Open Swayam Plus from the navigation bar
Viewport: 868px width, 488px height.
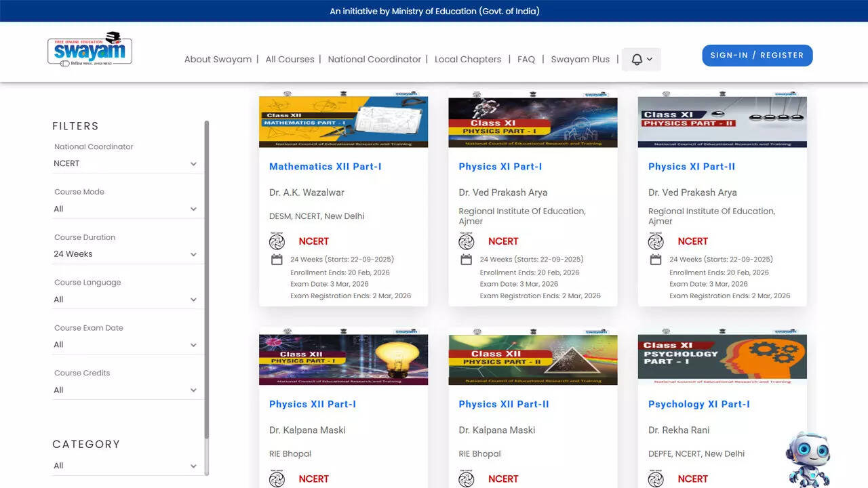[580, 60]
